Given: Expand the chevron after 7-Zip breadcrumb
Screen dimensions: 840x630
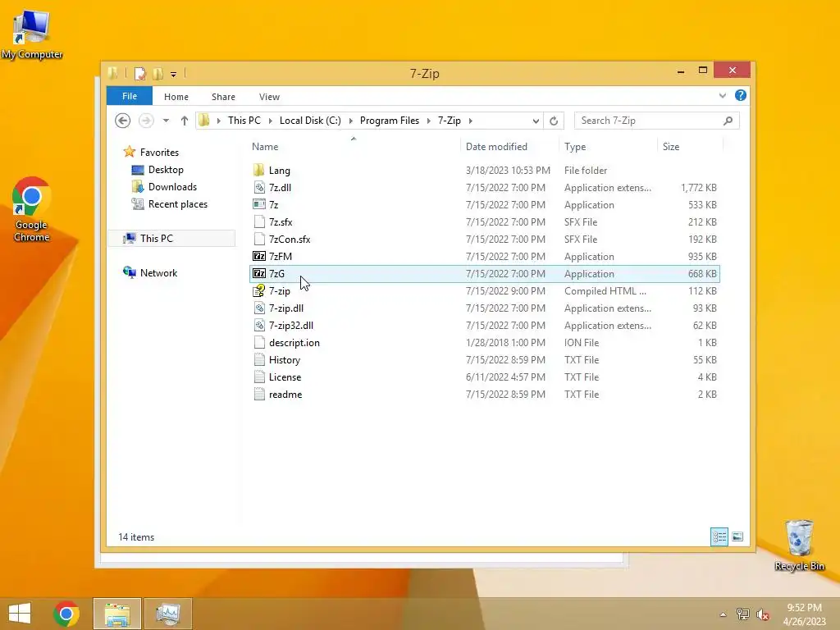Looking at the screenshot, I should (470, 121).
